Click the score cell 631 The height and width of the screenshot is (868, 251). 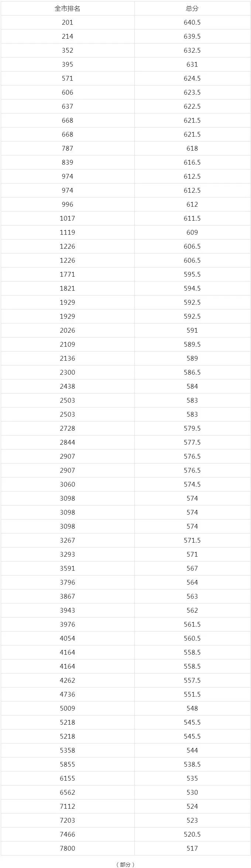[x=192, y=64]
